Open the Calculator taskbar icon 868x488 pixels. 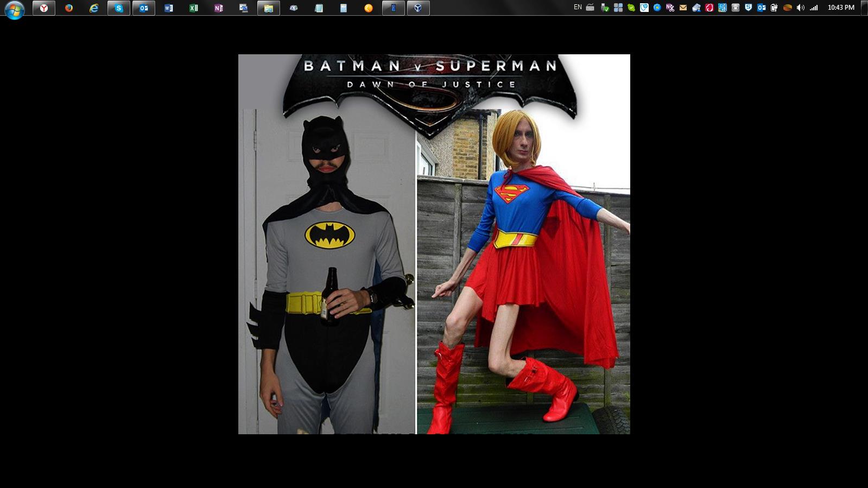(344, 8)
